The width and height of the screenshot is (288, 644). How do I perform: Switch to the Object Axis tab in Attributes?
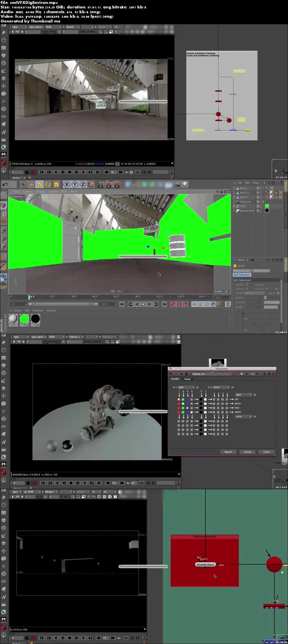pyautogui.click(x=261, y=271)
